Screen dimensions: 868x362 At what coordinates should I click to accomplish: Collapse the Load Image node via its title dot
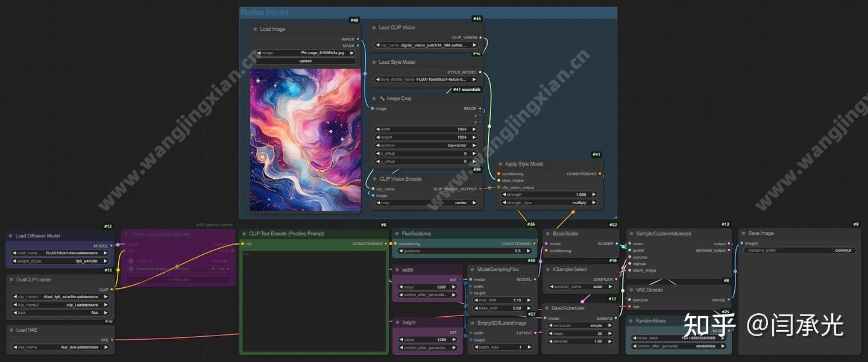click(256, 29)
